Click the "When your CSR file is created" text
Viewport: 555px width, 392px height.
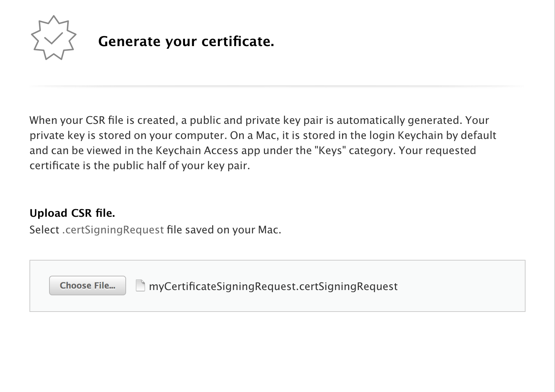pyautogui.click(x=102, y=120)
